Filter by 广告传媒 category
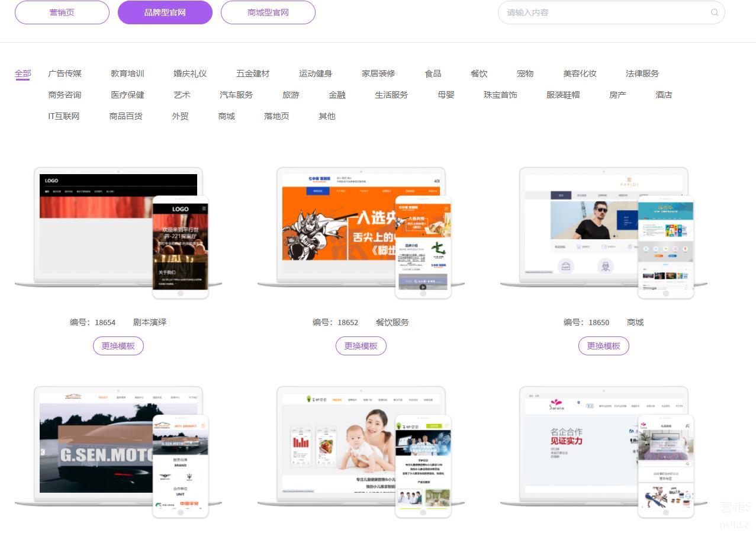Image resolution: width=756 pixels, height=536 pixels. (65, 73)
